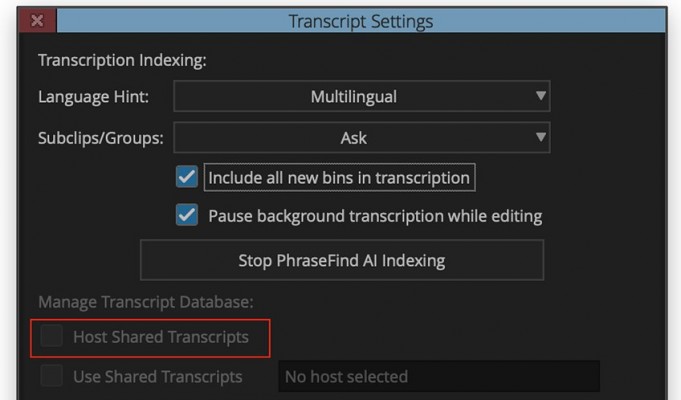This screenshot has height=400, width=681.
Task: Tick the Use Shared Transcripts checkbox
Action: [x=50, y=377]
